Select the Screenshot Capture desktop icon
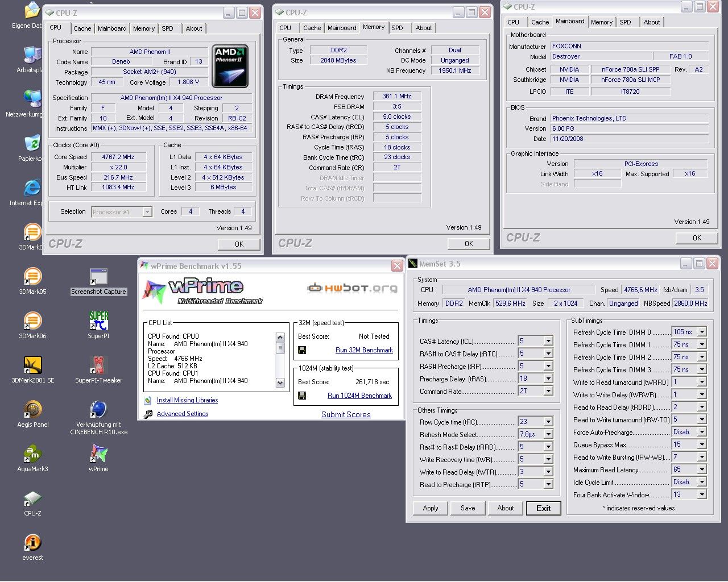Viewport: 728px width, 582px height. click(x=98, y=277)
